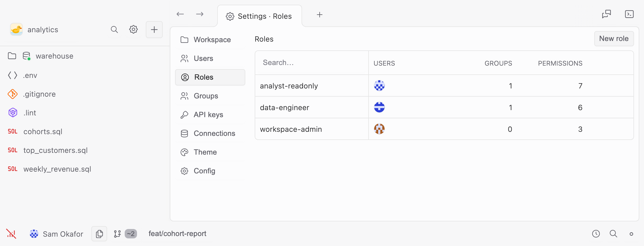This screenshot has width=644, height=246.
Task: Go back with the left arrow
Action: [x=180, y=14]
